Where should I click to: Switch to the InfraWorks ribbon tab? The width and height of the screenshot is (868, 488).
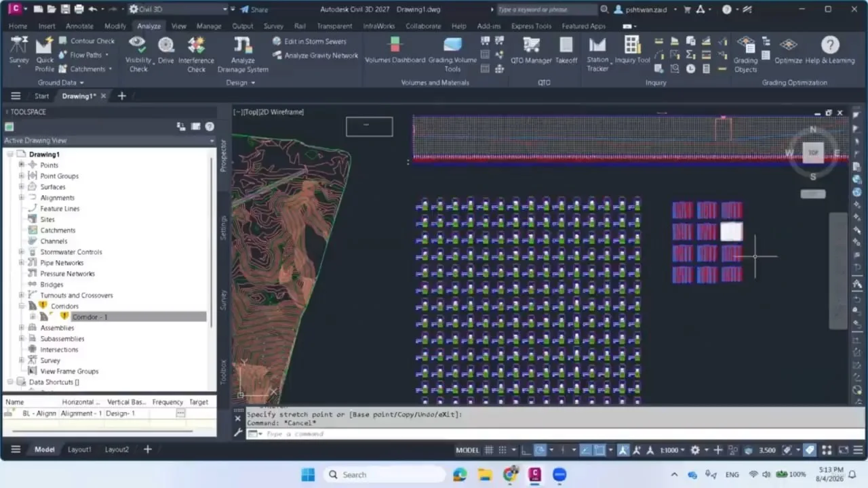(x=378, y=26)
